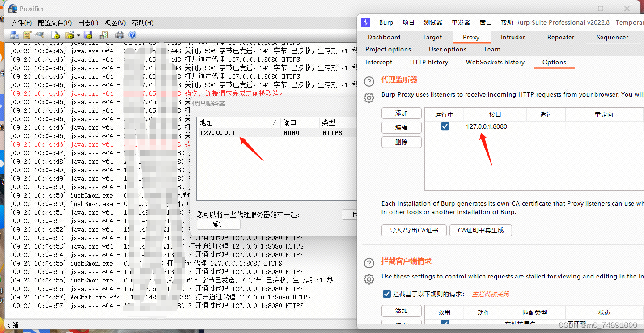
Task: Open the 视图(V) menu
Action: click(115, 23)
